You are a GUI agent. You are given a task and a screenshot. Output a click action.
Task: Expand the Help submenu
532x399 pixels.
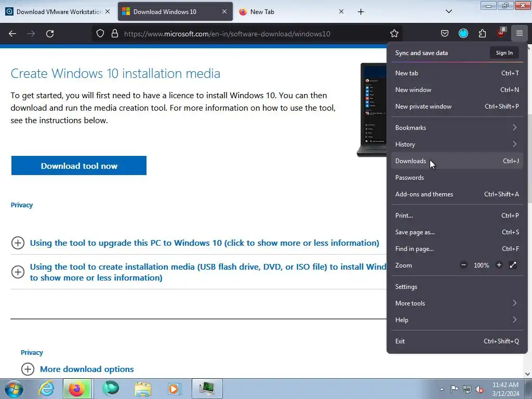457,320
